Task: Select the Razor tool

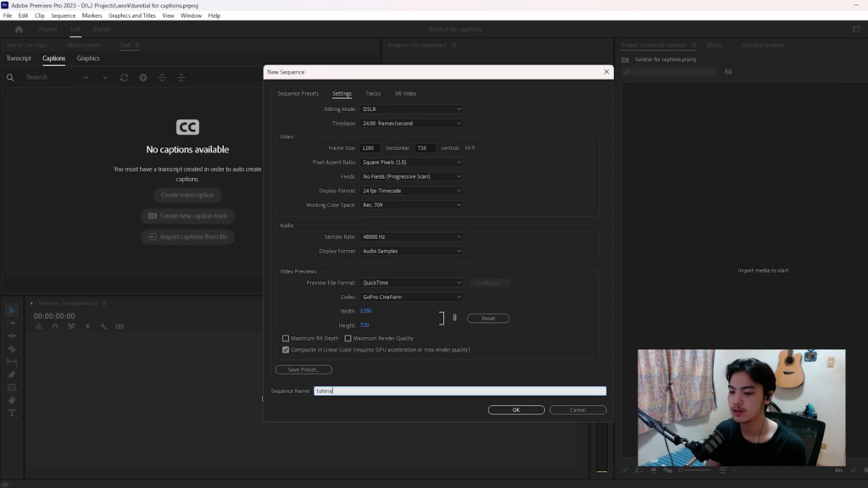Action: (12, 349)
